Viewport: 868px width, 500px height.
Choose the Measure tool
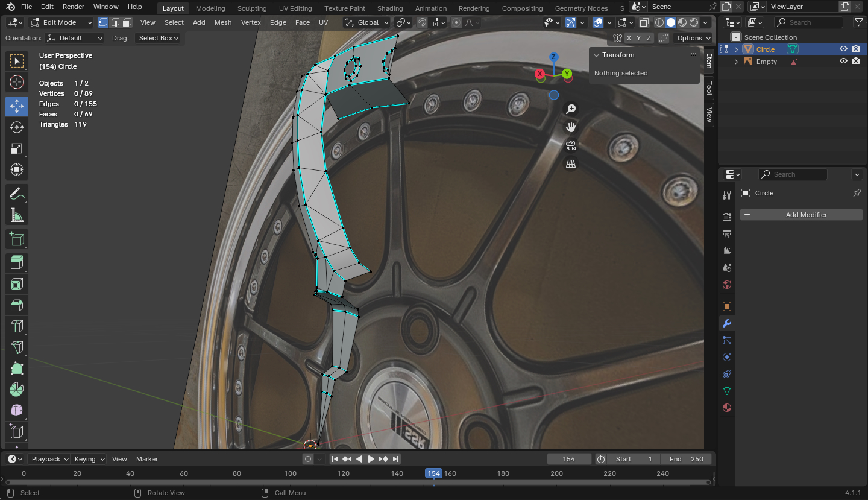pyautogui.click(x=17, y=215)
